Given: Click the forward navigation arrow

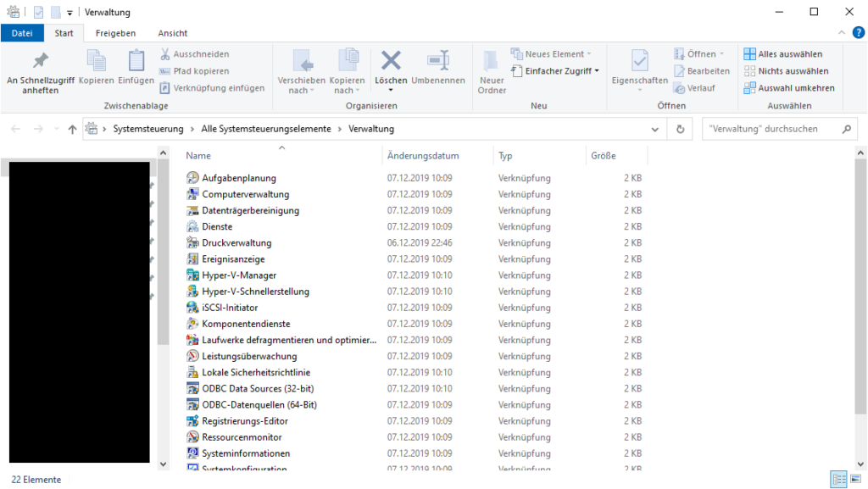Looking at the screenshot, I should 38,129.
